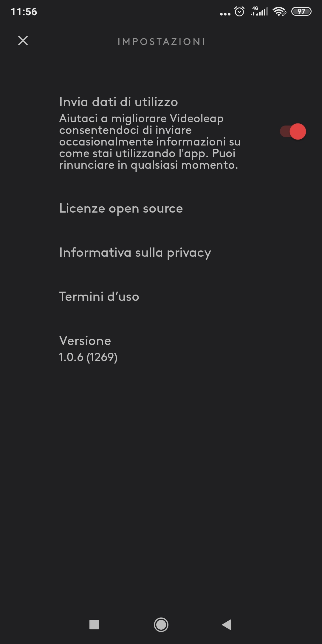Image resolution: width=322 pixels, height=644 pixels.
Task: Tap the IMPOSTAZIONI header title
Action: [x=161, y=42]
